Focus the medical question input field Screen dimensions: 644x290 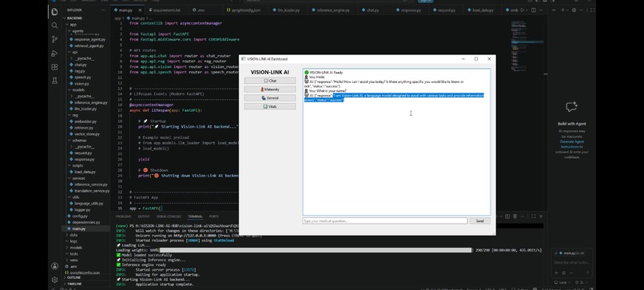point(385,221)
